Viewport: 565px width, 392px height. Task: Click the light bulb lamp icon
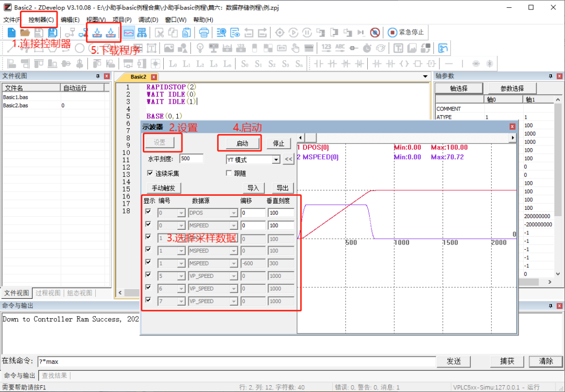tap(200, 48)
